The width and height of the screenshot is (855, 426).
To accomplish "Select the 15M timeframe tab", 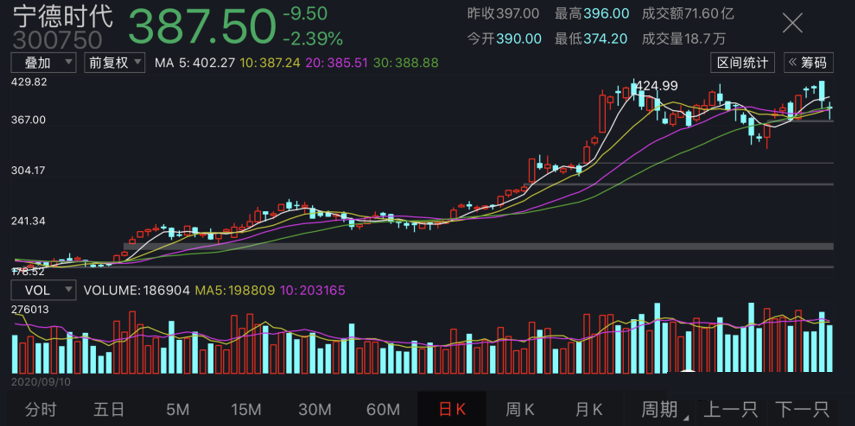I will click(x=246, y=409).
